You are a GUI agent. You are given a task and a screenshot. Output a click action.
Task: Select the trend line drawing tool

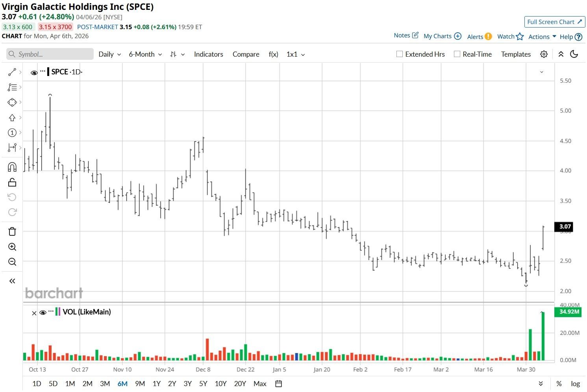(12, 72)
